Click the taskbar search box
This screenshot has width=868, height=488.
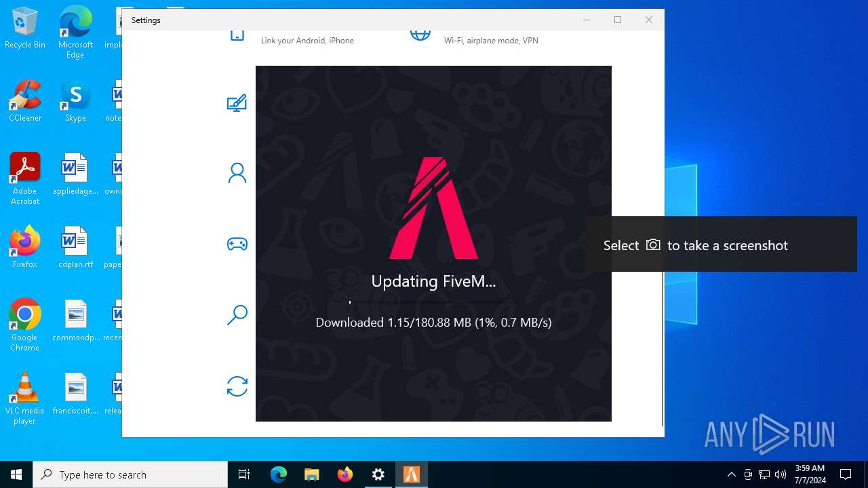[x=130, y=474]
